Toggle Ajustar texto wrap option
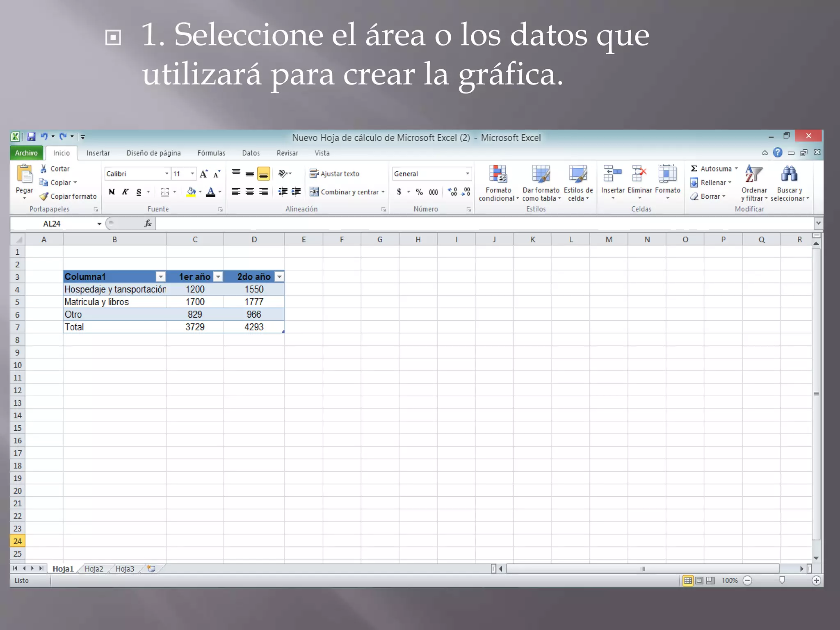This screenshot has width=840, height=630. click(x=335, y=174)
